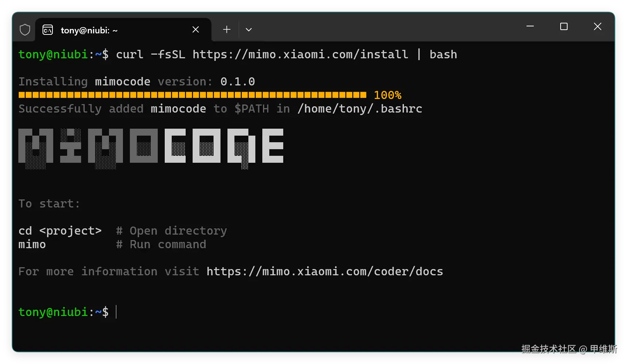Click the MIMOCODE ASCII art logo

tap(151, 148)
